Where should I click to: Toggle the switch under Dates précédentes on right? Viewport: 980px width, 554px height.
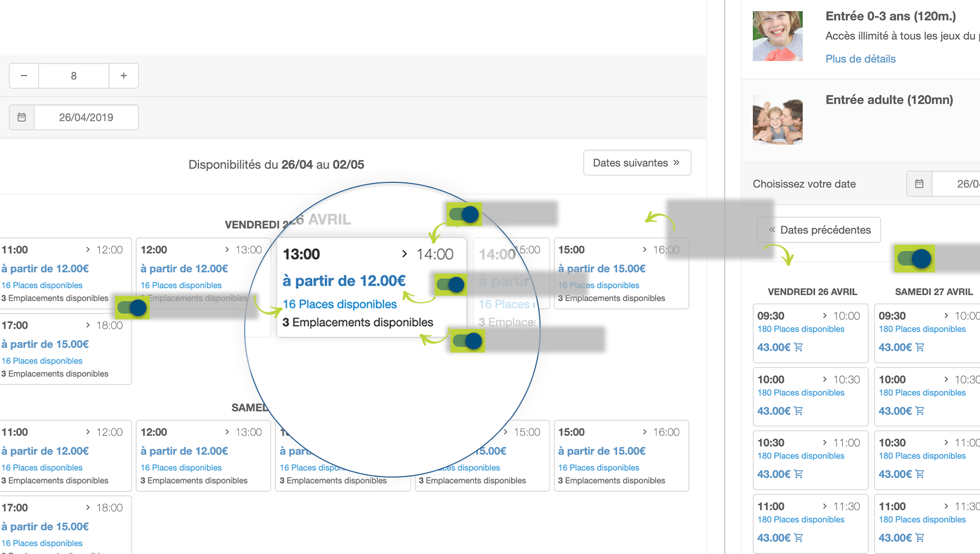point(915,259)
